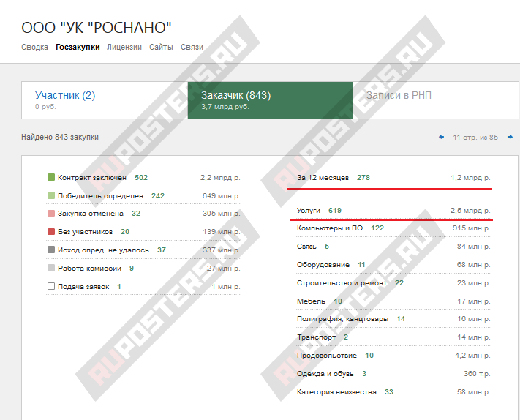Click the '4,2 млн р.' amount
The image size is (520, 420).
pyautogui.click(x=472, y=356)
